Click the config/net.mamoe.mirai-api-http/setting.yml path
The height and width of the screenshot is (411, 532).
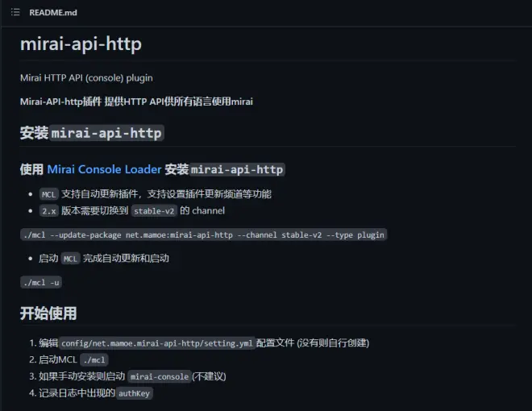pos(157,343)
